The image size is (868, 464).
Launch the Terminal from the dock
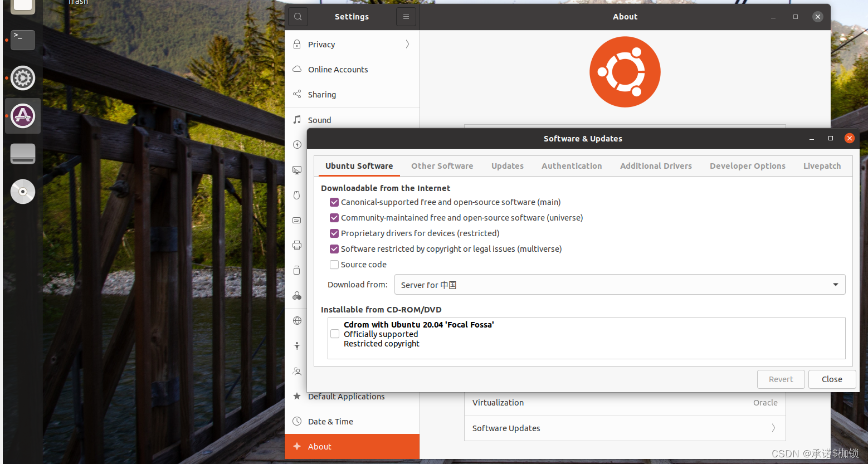tap(22, 40)
